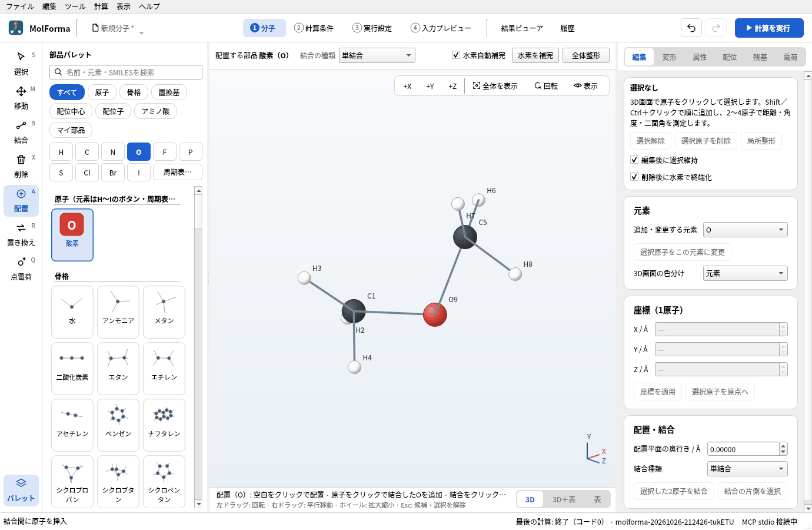The width and height of the screenshot is (812, 530).
Task: Fit view with 全体を表示
Action: [x=495, y=86]
